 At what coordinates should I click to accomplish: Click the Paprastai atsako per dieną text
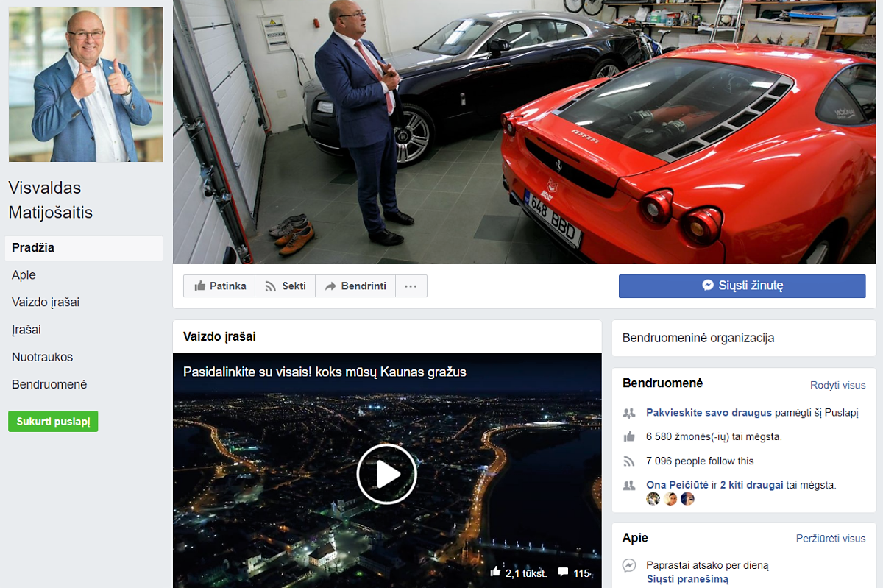pyautogui.click(x=707, y=566)
